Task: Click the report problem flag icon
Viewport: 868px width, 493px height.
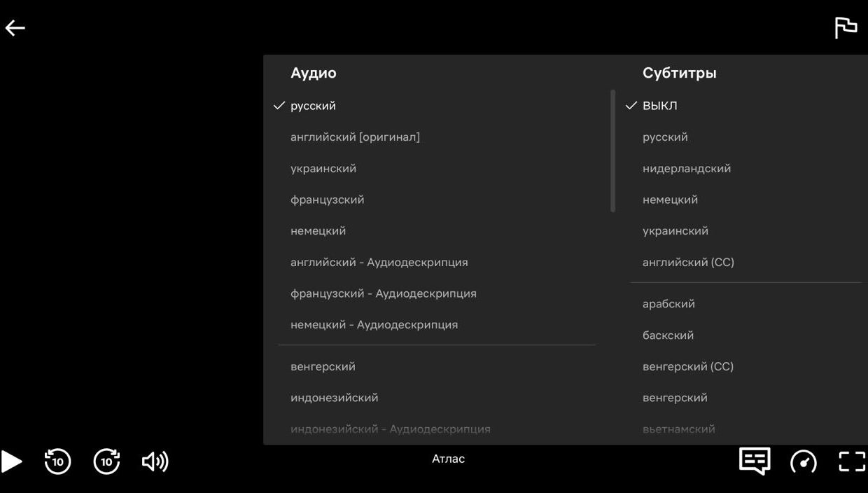Action: 846,28
